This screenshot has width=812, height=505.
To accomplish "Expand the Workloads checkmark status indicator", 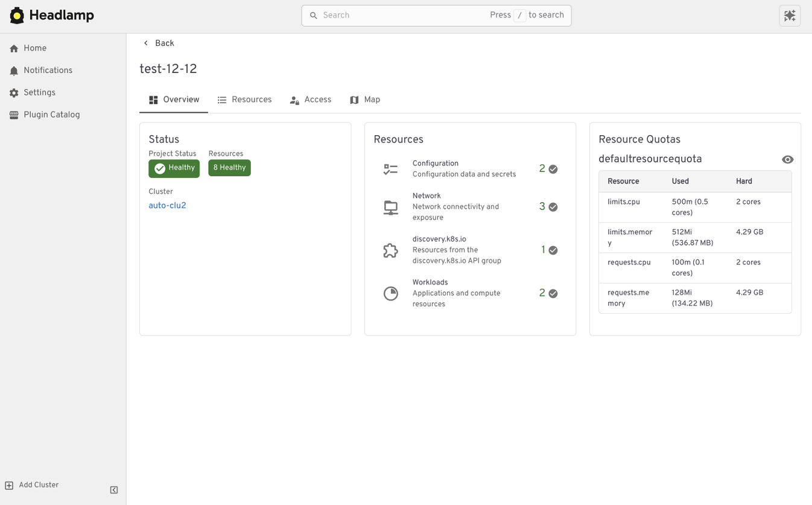I will point(552,293).
